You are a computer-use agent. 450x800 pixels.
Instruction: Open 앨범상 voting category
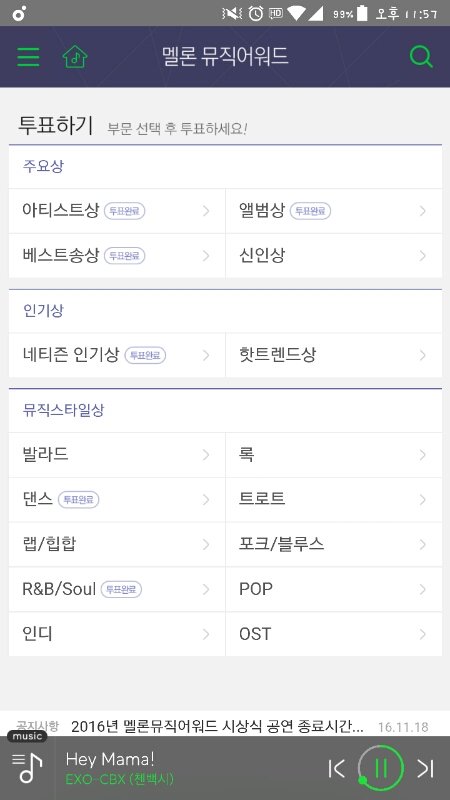[x=334, y=211]
